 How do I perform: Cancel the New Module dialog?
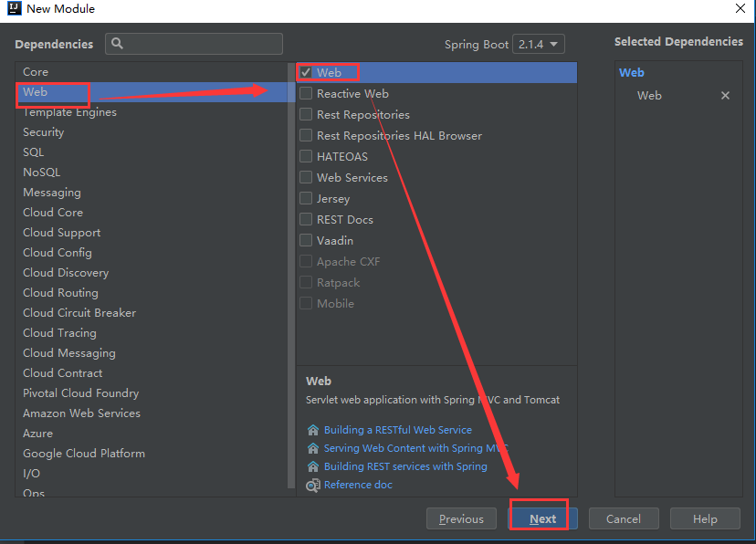(x=624, y=518)
